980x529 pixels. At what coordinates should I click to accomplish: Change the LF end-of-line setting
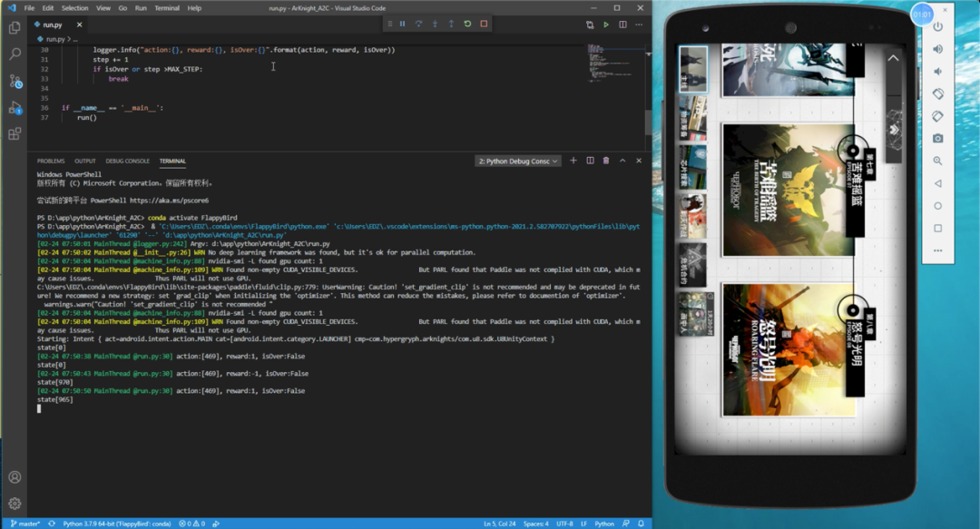tap(583, 524)
